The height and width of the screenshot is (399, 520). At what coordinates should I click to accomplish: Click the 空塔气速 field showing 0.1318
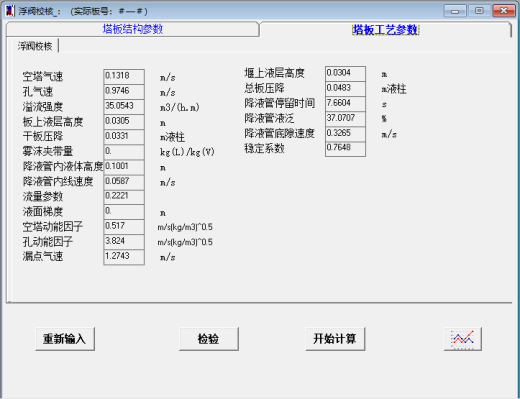[124, 76]
